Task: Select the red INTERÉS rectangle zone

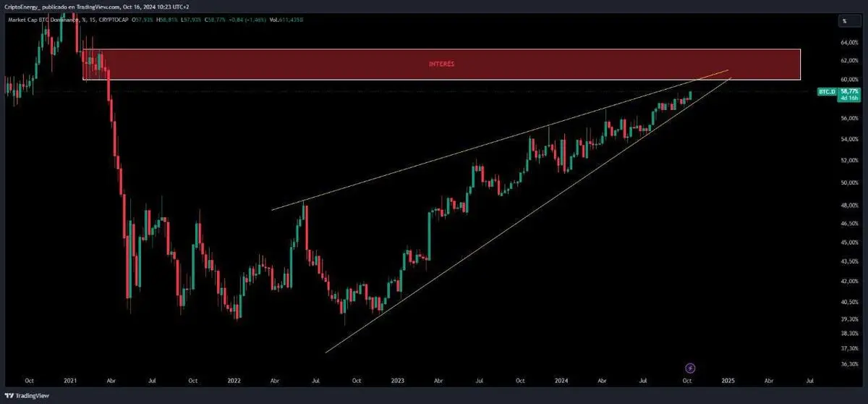Action: click(x=441, y=64)
